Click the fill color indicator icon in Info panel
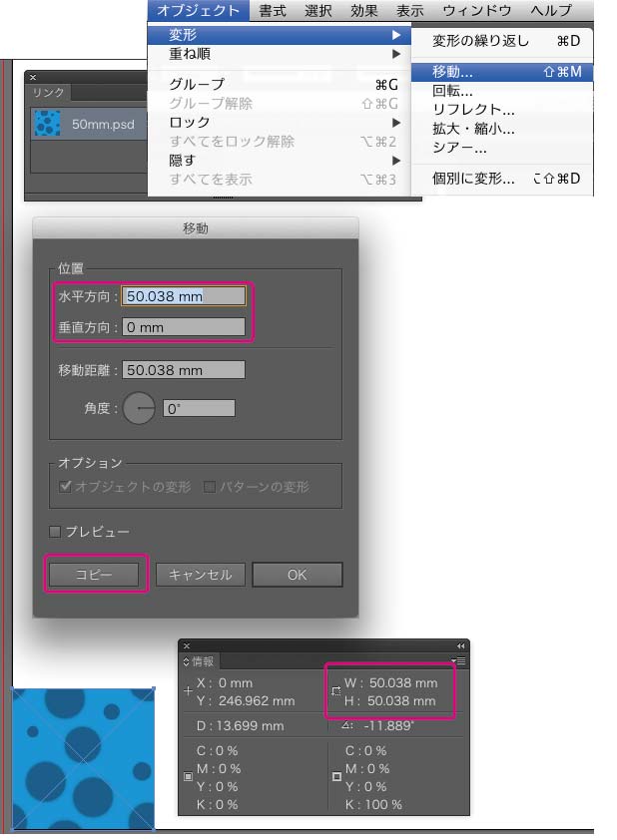The image size is (617, 840). pos(189,776)
